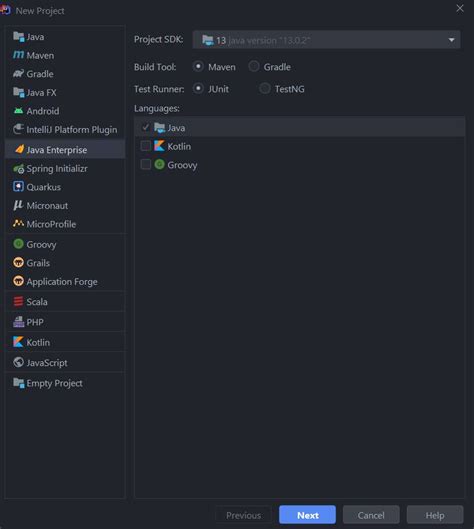
Task: Click the Maven 'm' icon
Action: [x=19, y=55]
